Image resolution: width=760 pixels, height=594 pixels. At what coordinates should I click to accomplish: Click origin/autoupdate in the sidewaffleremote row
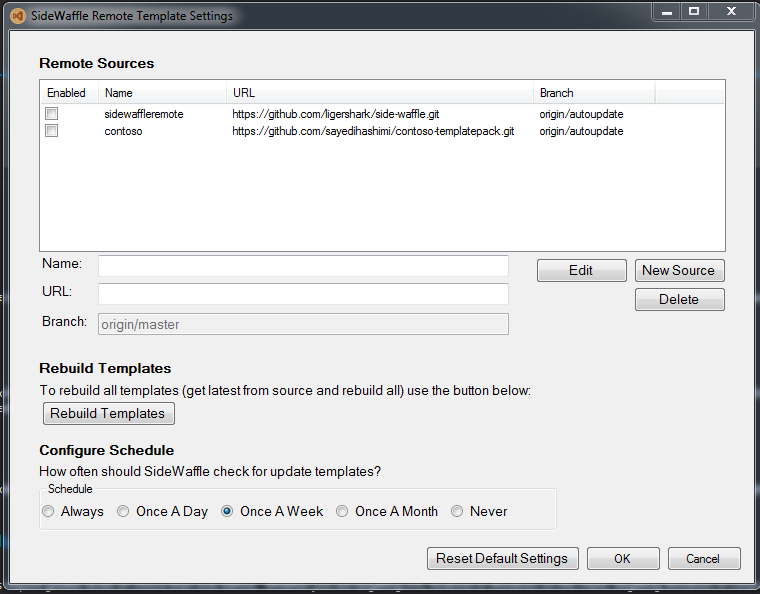(x=581, y=114)
